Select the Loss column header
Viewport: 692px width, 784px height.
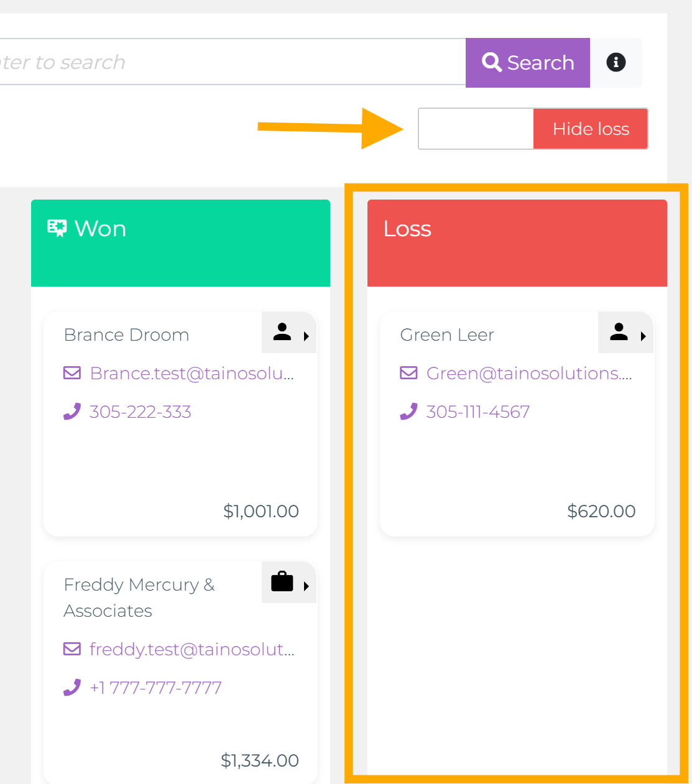click(517, 242)
